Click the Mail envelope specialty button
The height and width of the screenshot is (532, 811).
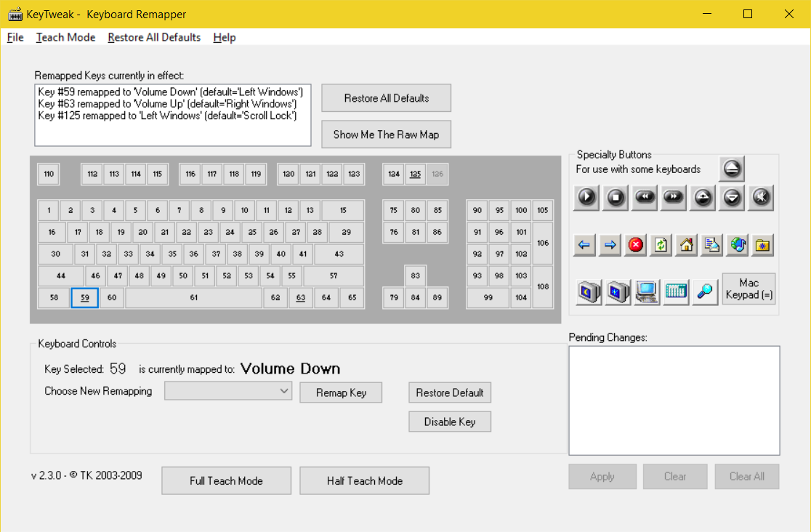point(711,245)
